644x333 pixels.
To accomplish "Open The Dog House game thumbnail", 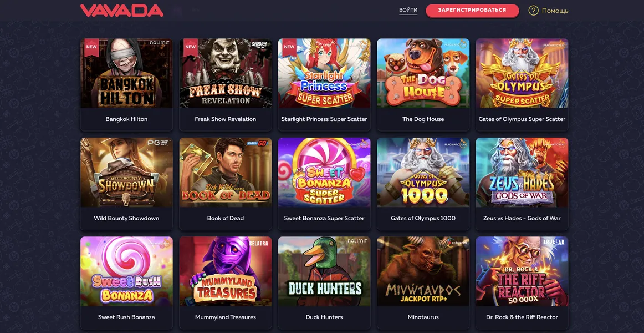I will tap(423, 73).
